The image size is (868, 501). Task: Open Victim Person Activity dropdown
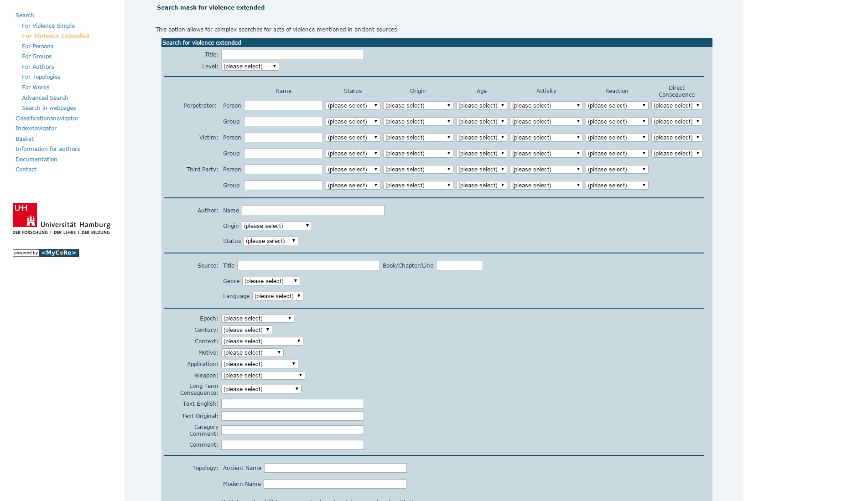546,138
